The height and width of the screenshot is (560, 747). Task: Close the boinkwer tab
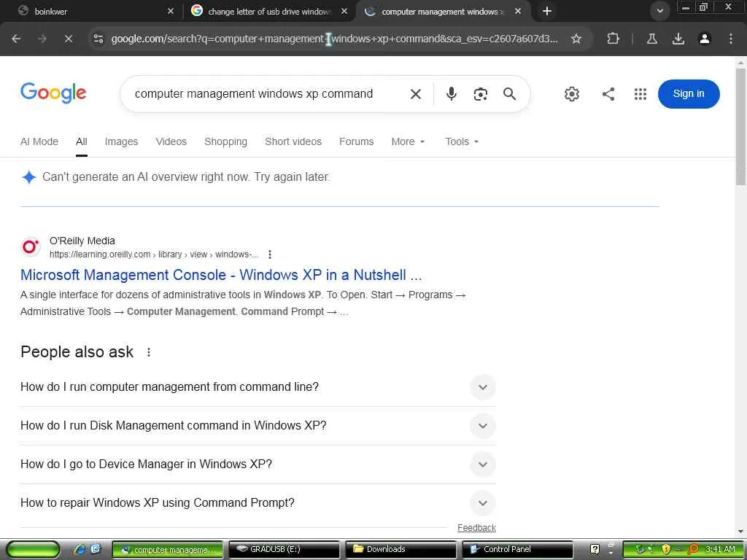click(x=171, y=11)
